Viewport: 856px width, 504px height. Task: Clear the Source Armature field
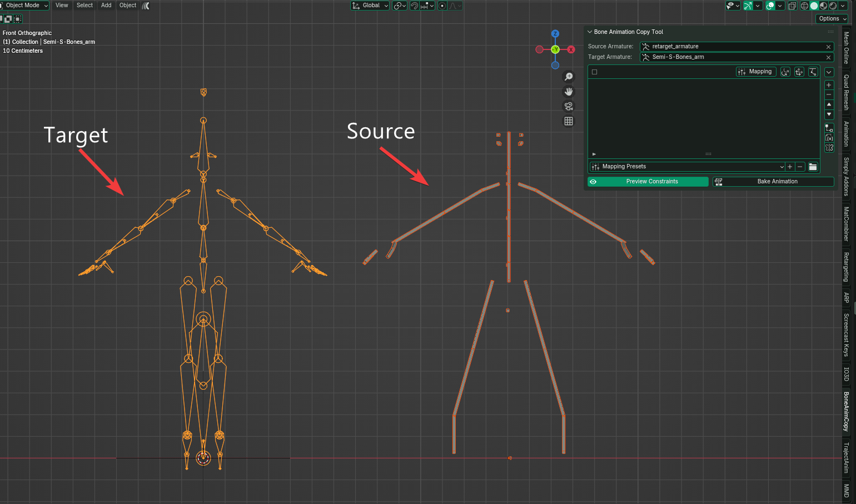pos(828,47)
